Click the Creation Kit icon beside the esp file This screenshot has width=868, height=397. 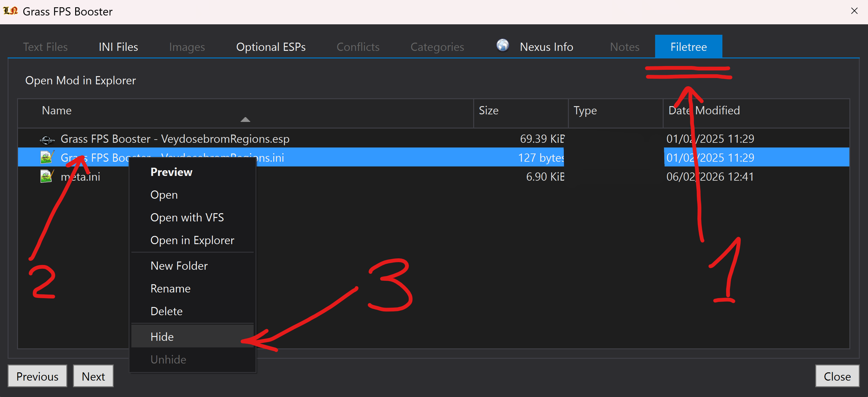pyautogui.click(x=47, y=140)
